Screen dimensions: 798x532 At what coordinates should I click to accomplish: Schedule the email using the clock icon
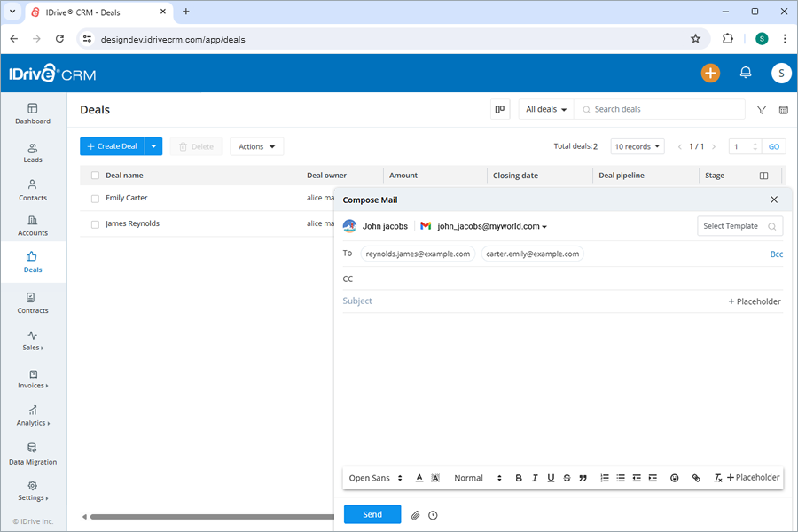(x=433, y=514)
